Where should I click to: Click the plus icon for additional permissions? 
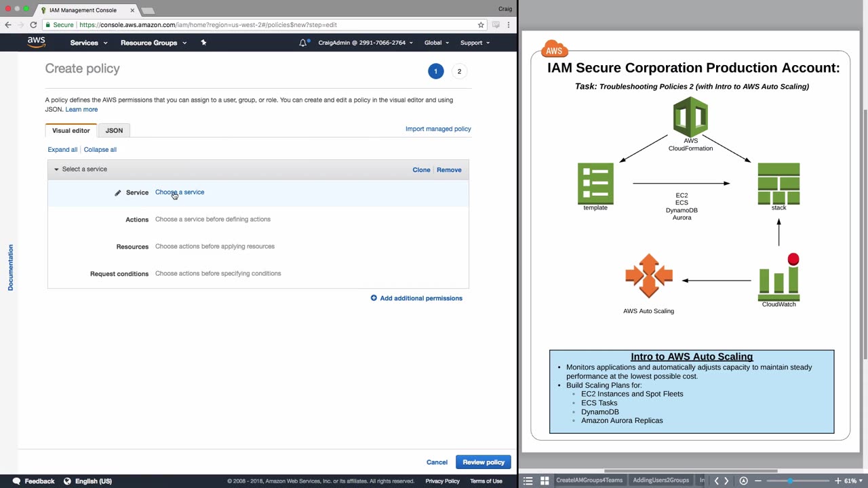[x=374, y=298]
